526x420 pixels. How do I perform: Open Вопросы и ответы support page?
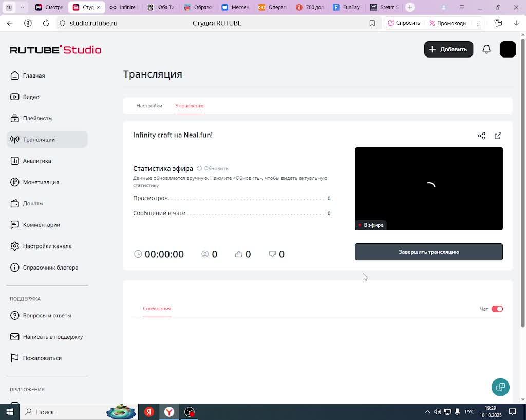(x=41, y=315)
